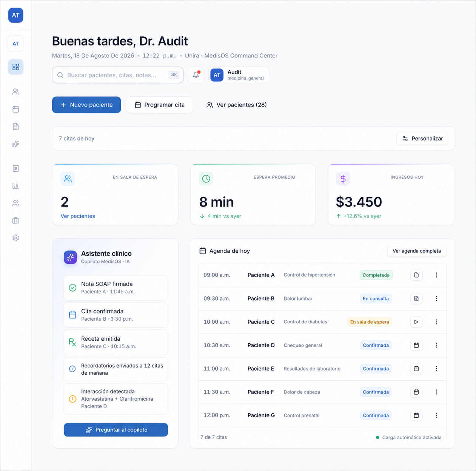Open the AI sparkles icon in sidebar
Screen dimensions: 476x471
pos(15,144)
